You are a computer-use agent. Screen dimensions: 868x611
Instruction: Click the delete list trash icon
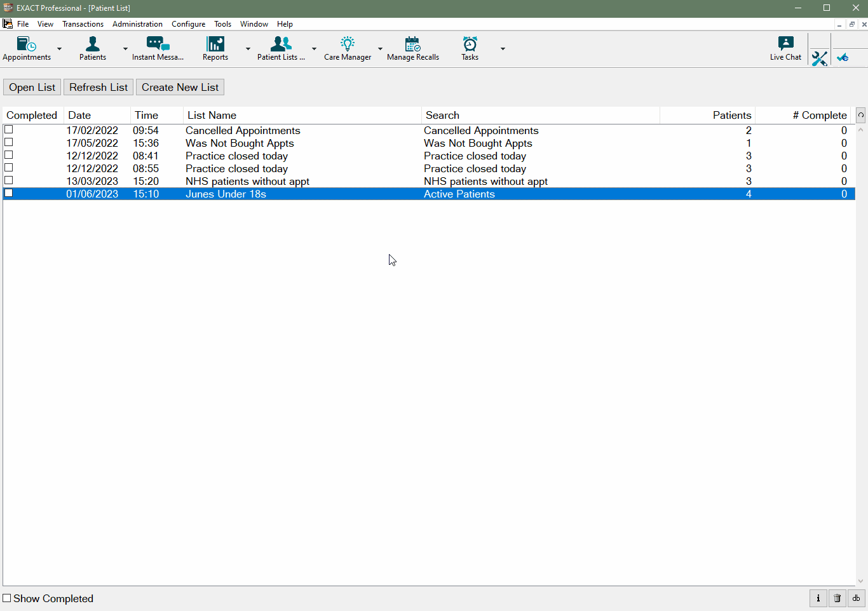tap(837, 598)
